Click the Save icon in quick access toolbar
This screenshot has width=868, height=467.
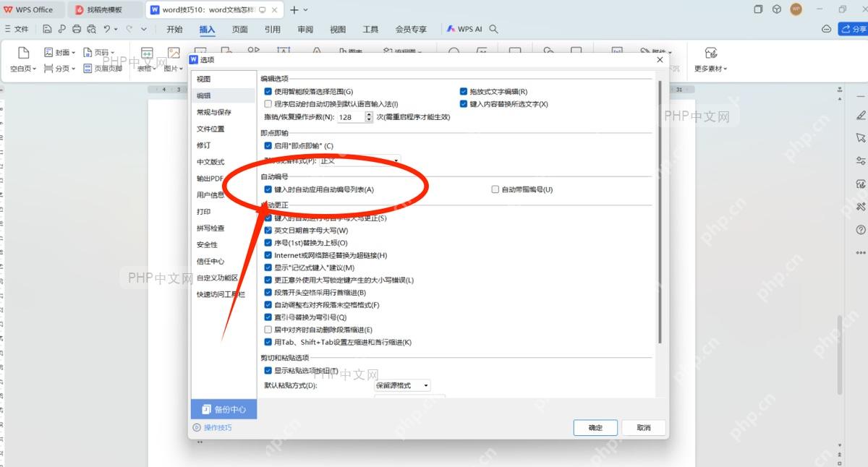click(47, 29)
